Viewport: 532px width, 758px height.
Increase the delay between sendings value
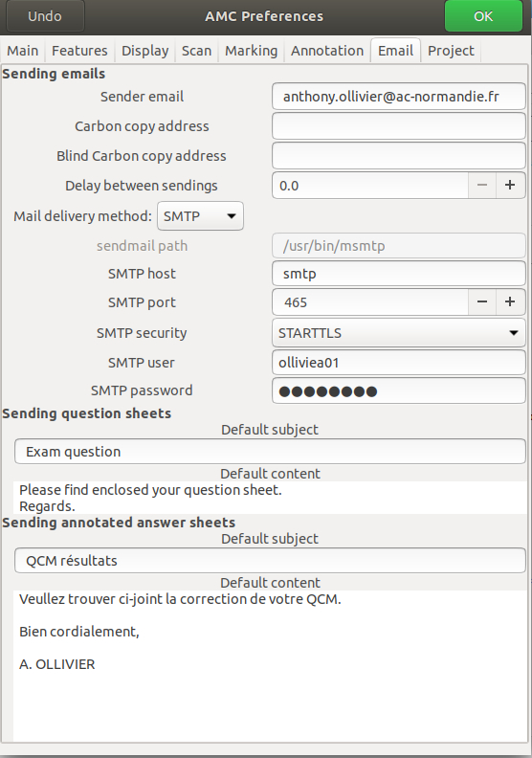tap(510, 185)
